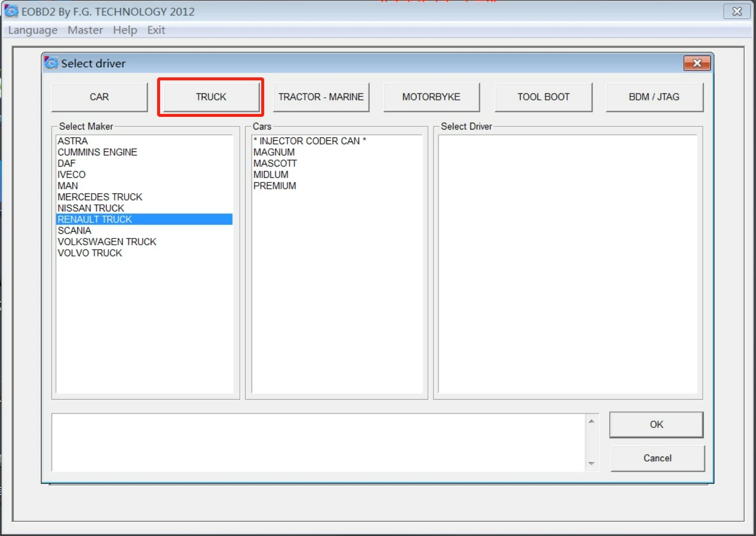Select PREMIUM in Cars list

pyautogui.click(x=337, y=185)
